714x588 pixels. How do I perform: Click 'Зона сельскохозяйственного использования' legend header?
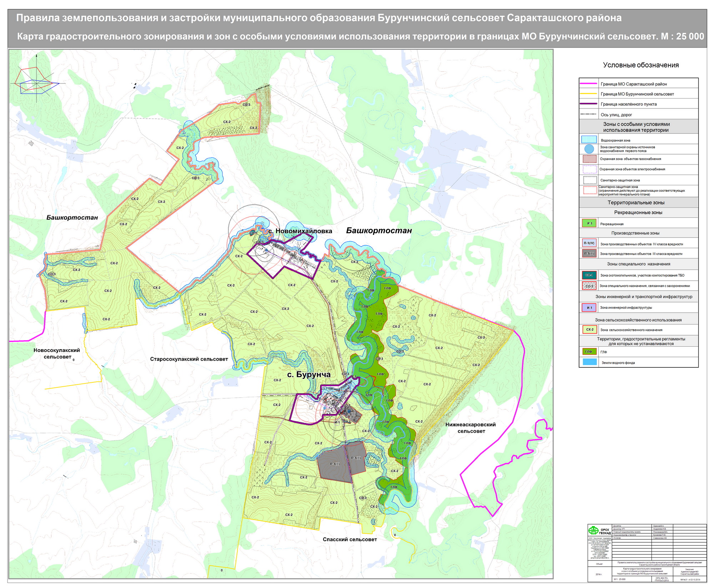[638, 320]
